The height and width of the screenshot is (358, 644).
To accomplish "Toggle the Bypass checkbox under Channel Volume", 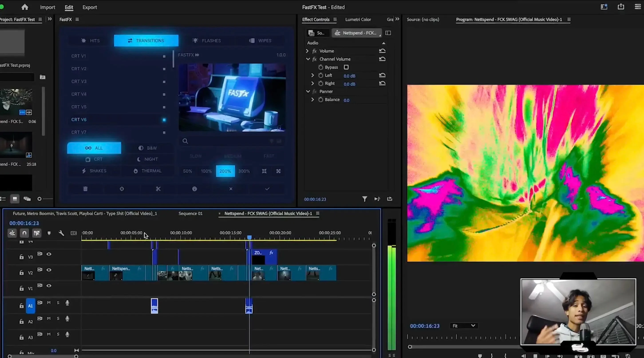I will (x=346, y=67).
